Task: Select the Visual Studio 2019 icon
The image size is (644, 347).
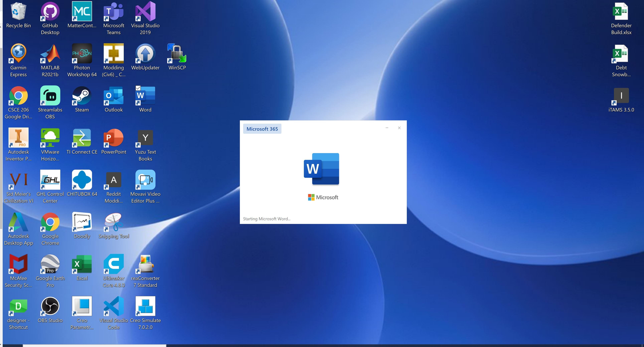Action: click(x=145, y=11)
